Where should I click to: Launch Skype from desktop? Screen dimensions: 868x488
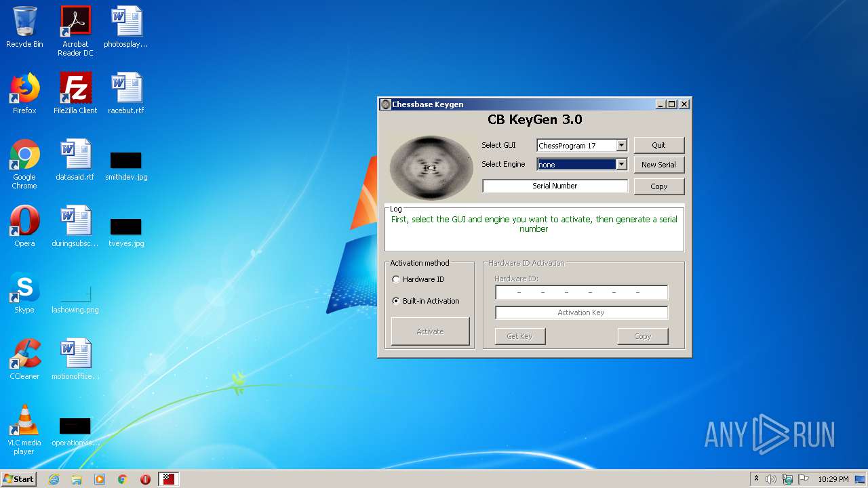pos(24,293)
